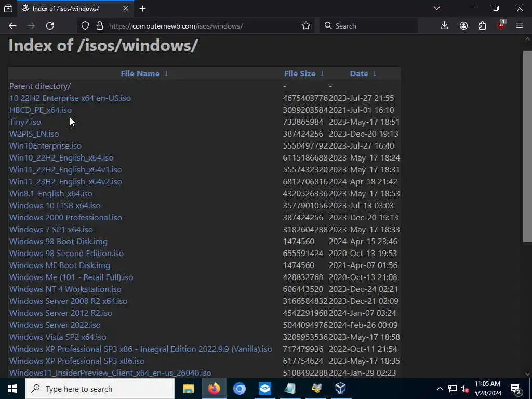Open a new tab with the plus button
The width and height of the screenshot is (532, 399).
click(142, 9)
